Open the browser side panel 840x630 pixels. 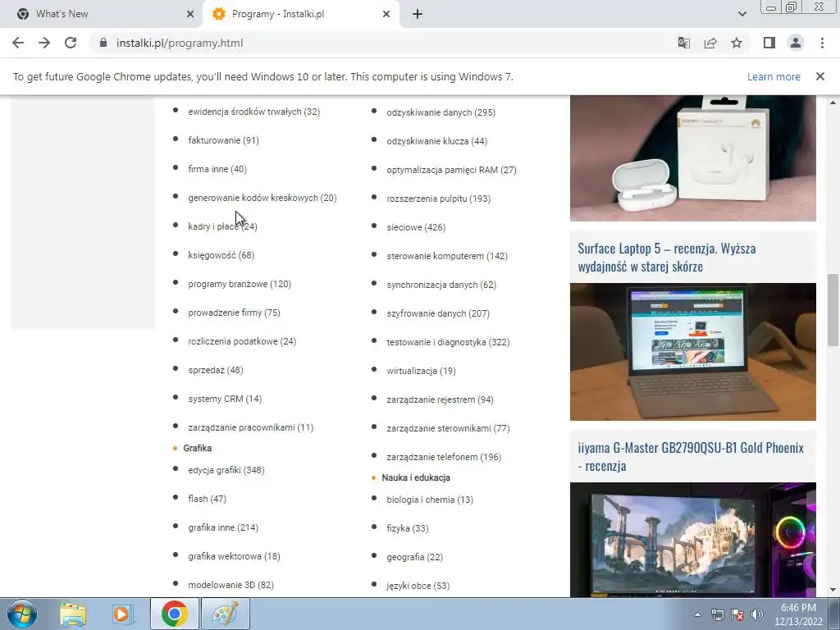(769, 43)
